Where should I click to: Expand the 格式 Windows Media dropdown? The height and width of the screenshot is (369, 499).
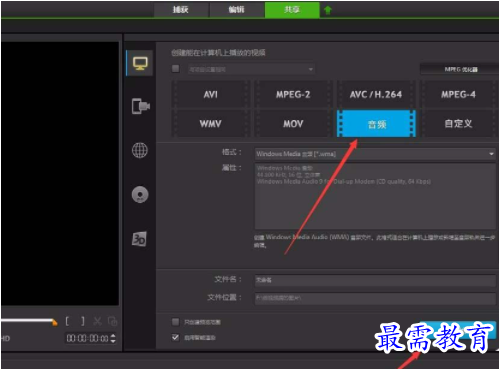click(375, 154)
